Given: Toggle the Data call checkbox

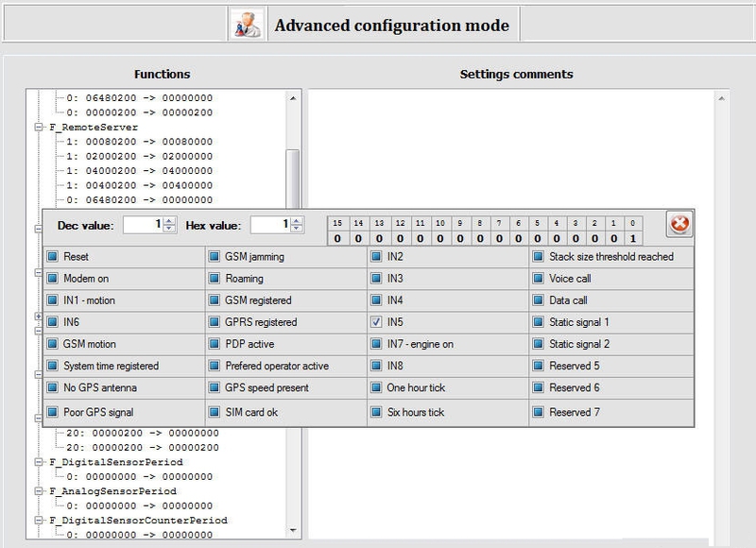Looking at the screenshot, I should pyautogui.click(x=538, y=300).
